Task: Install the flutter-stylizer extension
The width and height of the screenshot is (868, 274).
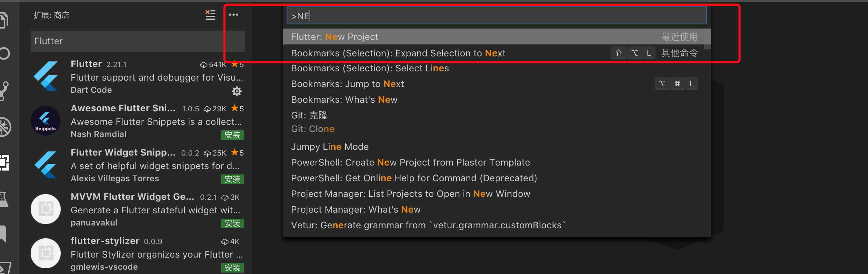Action: (232, 268)
